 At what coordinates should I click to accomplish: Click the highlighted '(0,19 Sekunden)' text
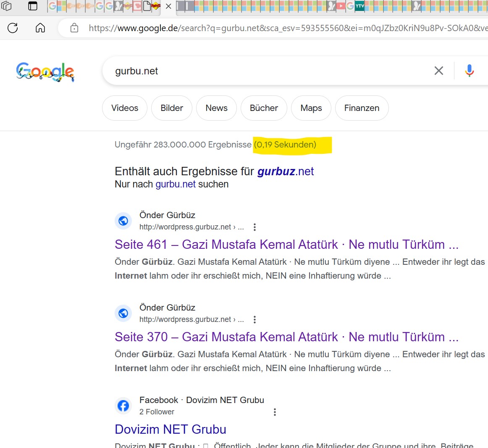coord(285,145)
